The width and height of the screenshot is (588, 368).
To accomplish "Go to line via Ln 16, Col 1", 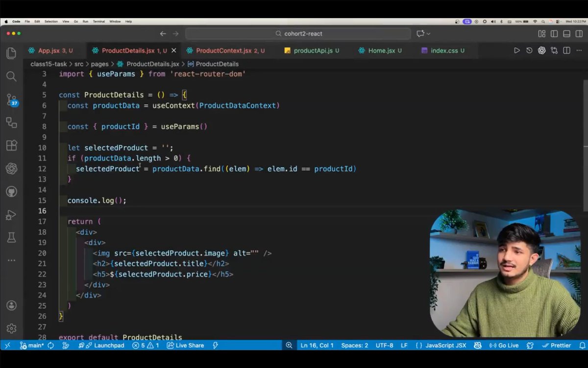I will tap(317, 345).
